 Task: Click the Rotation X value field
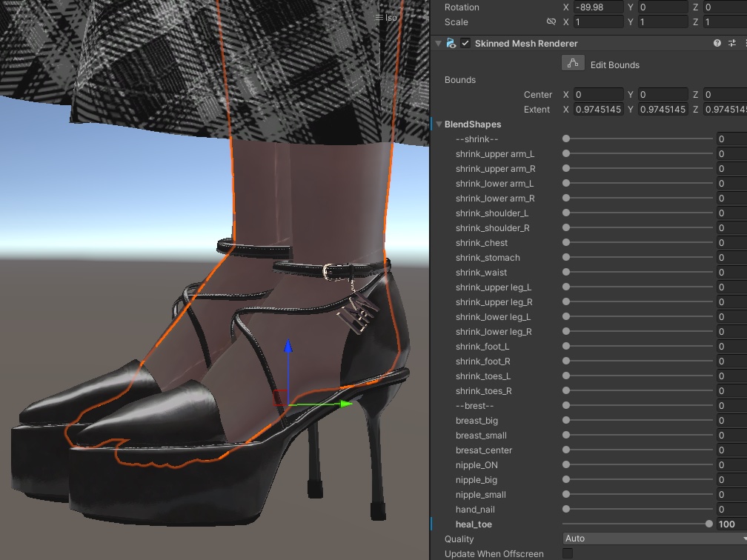pos(597,7)
